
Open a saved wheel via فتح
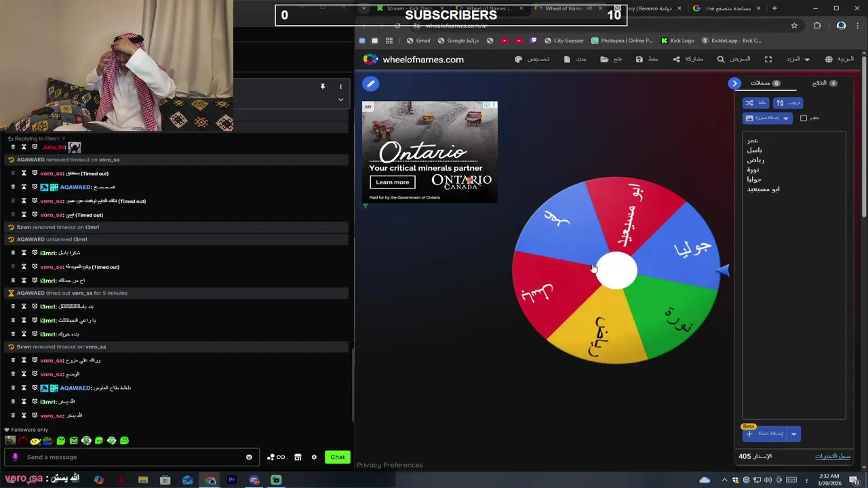[x=611, y=59]
